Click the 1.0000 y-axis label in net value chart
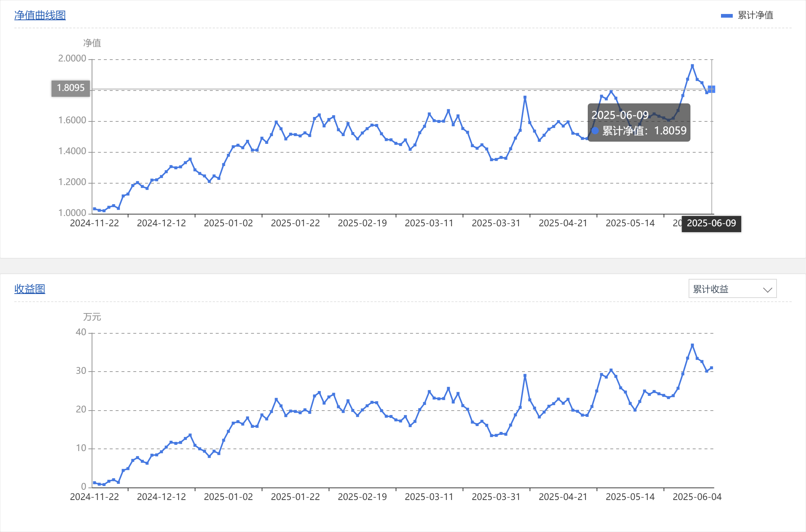This screenshot has width=806, height=532. coord(72,213)
